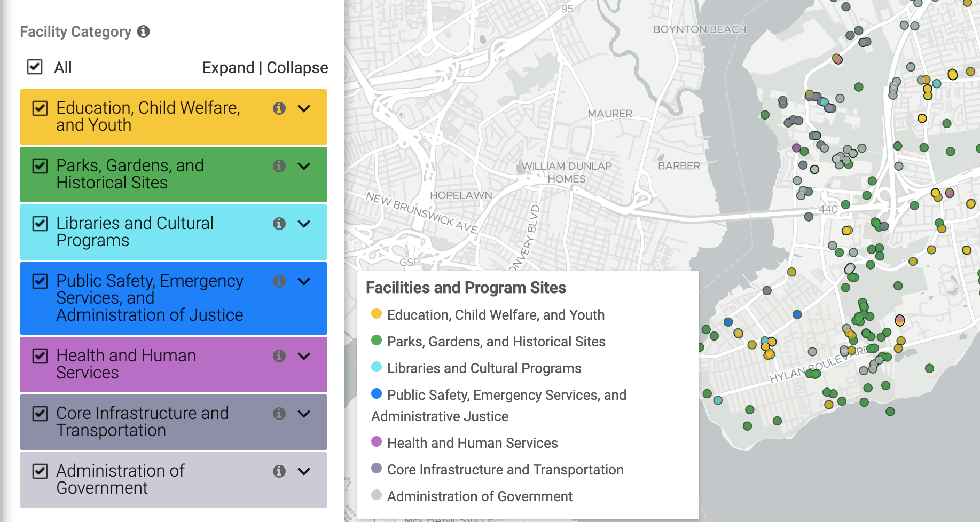The width and height of the screenshot is (980, 522).
Task: Open info tooltip for Facility Category header
Action: click(143, 32)
